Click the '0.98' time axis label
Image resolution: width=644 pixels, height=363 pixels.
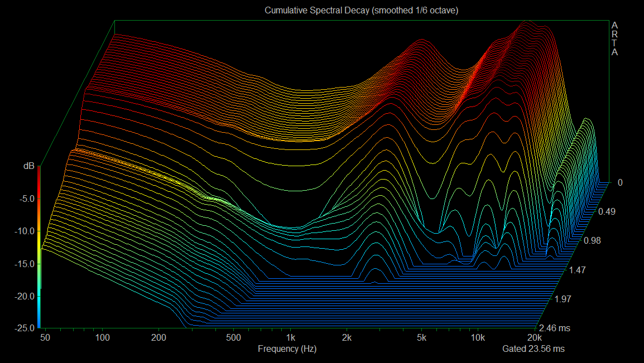pos(592,241)
